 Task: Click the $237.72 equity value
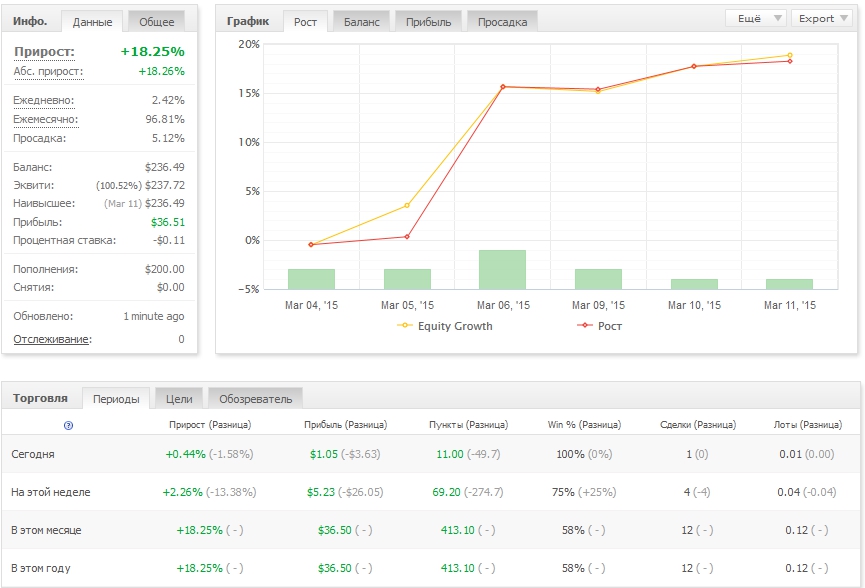pos(165,185)
